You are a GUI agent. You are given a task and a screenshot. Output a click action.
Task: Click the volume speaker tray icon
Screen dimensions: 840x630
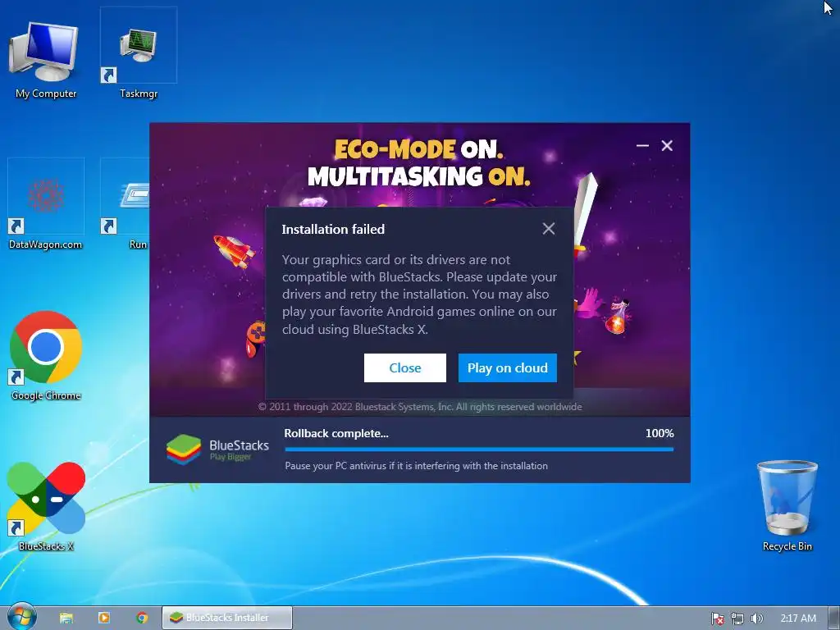(x=756, y=619)
